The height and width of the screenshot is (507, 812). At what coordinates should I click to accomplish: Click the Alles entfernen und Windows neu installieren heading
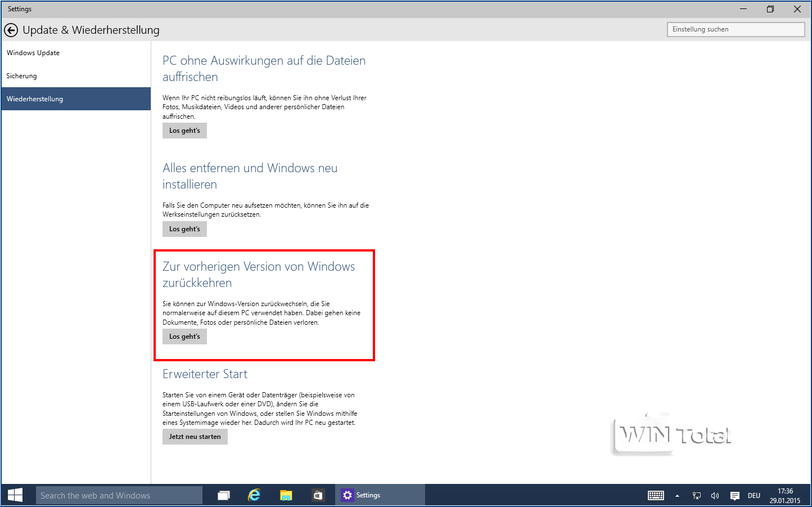point(250,176)
